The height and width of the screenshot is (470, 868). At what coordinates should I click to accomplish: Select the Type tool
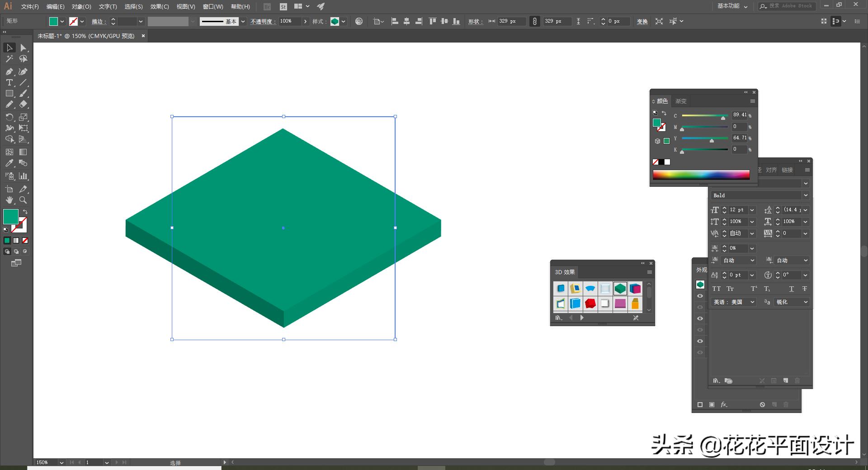coord(9,82)
